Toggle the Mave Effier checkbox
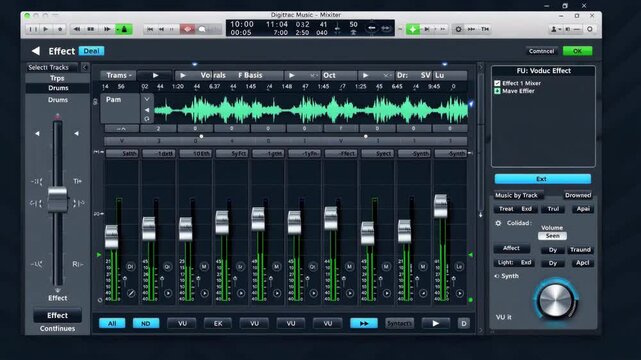The height and width of the screenshot is (360, 641). pyautogui.click(x=497, y=91)
